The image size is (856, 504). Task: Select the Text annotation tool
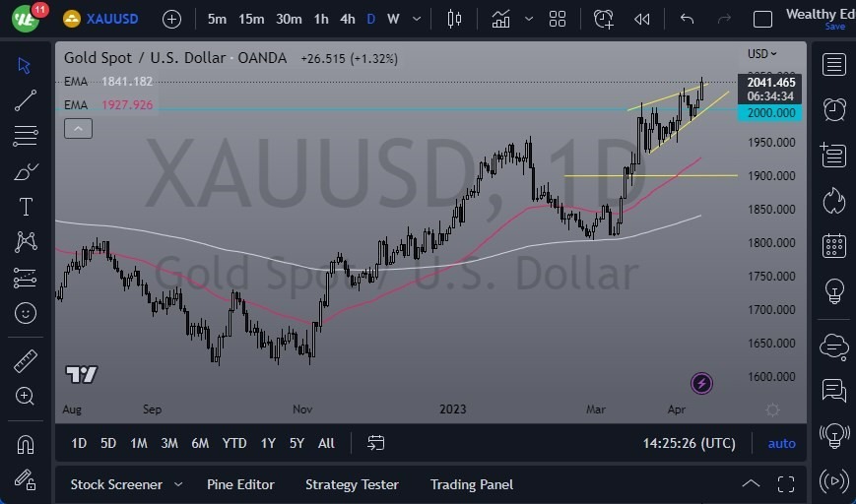pos(26,208)
